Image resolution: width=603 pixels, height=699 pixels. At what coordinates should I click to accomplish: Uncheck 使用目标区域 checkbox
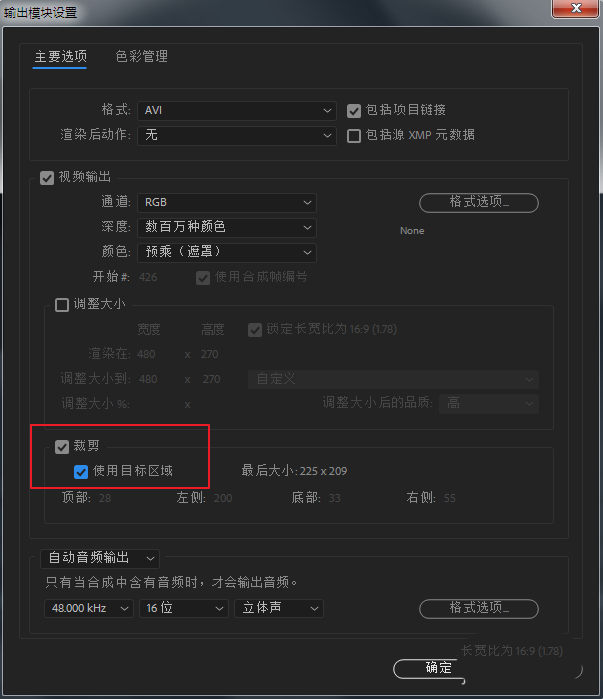point(81,472)
